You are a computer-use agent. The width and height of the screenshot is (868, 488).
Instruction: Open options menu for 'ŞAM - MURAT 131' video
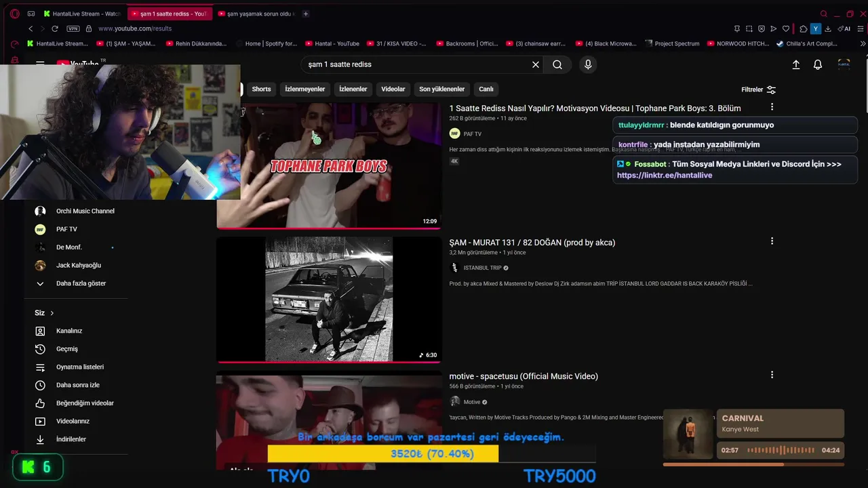tap(772, 241)
